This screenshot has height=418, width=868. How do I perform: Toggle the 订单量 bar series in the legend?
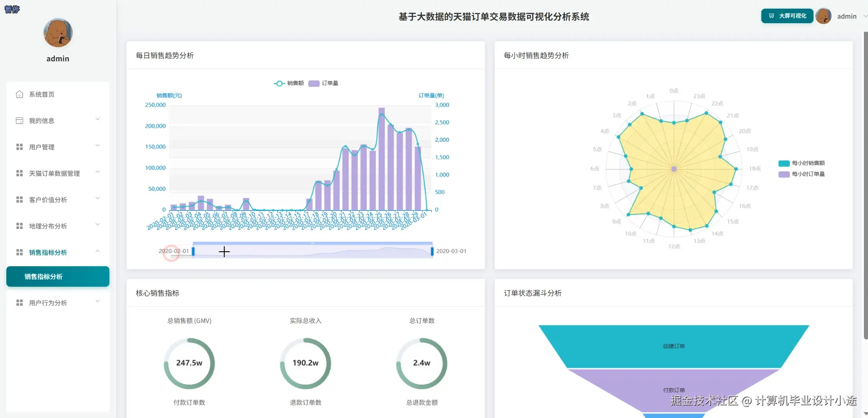click(323, 84)
